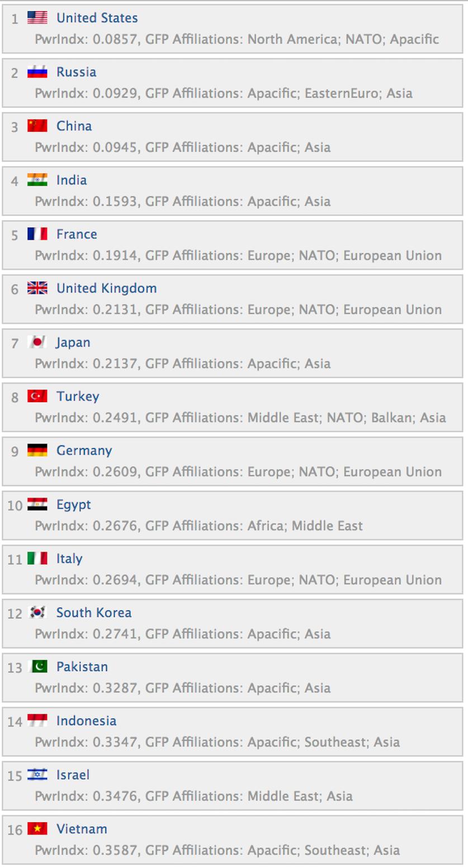Follow the Pakistan country link

(82, 667)
